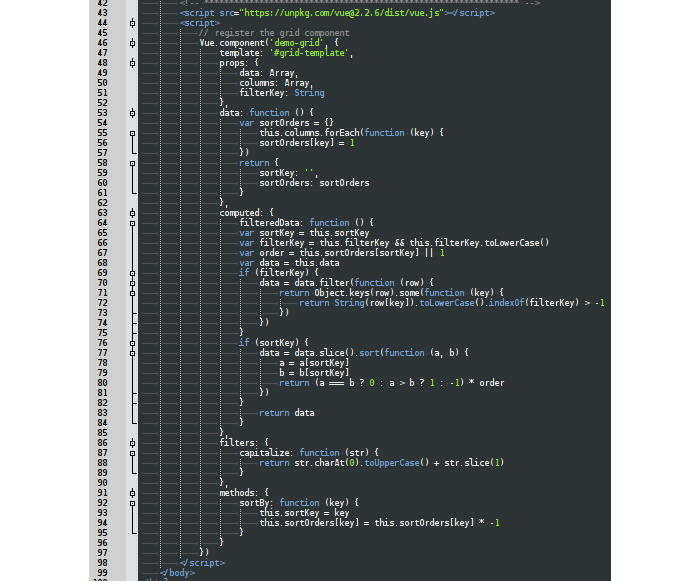Screen dimensions: 700x581
Task: Fold the columns.forEach block at line 55
Action: coord(132,133)
